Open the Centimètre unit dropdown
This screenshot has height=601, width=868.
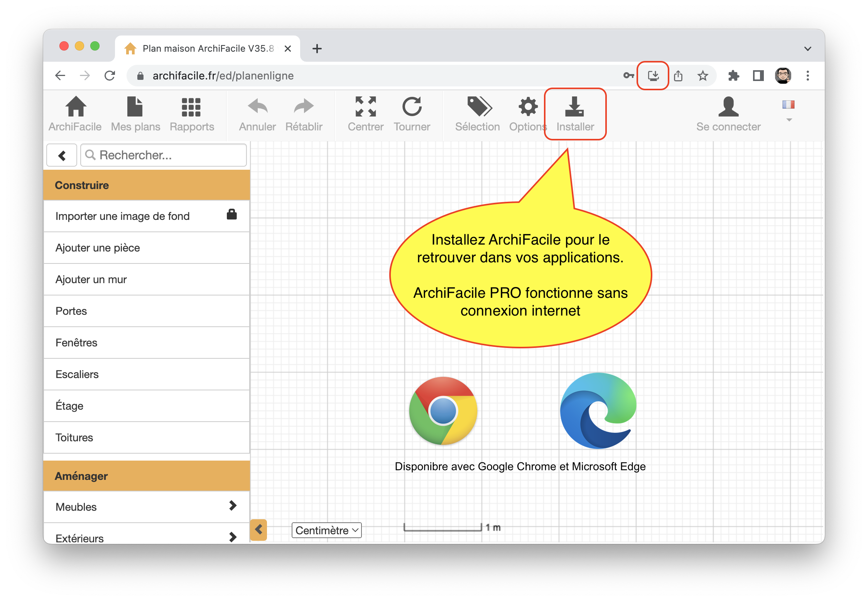coord(326,530)
